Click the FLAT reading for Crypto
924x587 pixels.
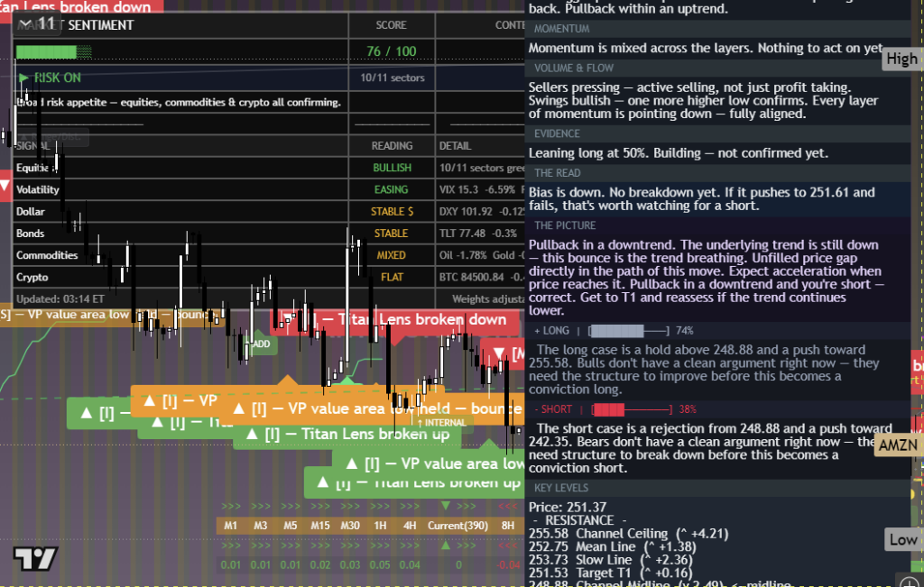392,278
